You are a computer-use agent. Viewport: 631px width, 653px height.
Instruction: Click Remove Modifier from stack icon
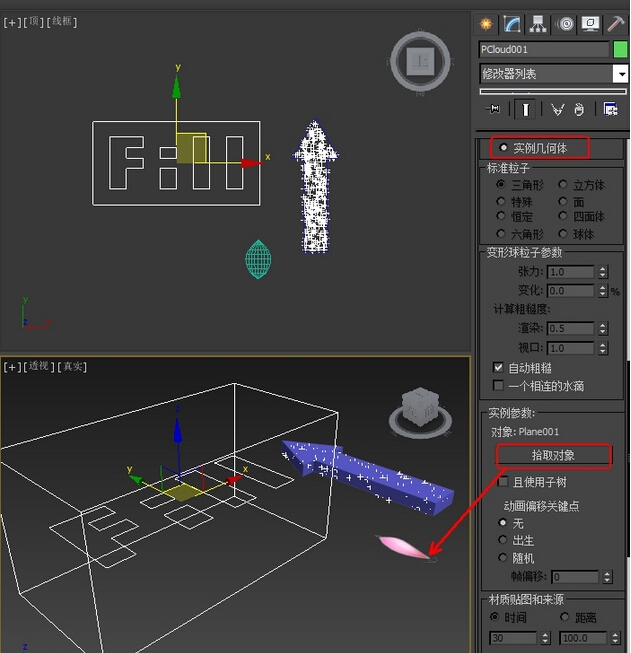[x=579, y=110]
